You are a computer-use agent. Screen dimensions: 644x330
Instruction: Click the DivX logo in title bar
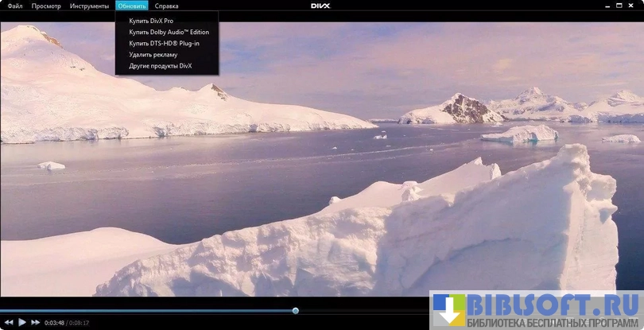[322, 6]
